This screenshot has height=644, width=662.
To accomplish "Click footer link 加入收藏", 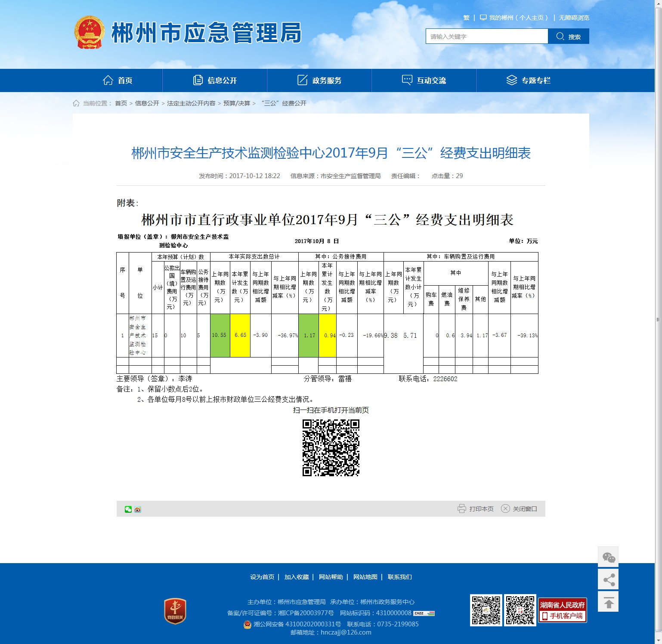I will tap(297, 577).
